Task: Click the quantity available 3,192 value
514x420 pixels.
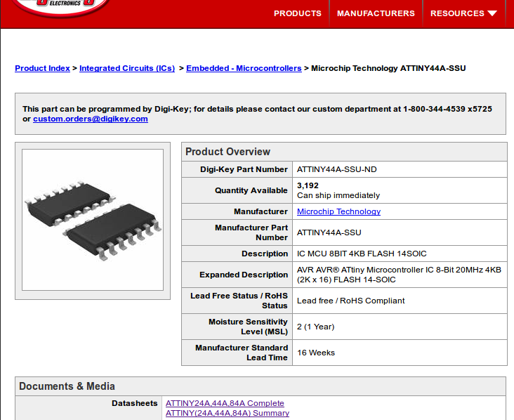Action: click(x=308, y=185)
